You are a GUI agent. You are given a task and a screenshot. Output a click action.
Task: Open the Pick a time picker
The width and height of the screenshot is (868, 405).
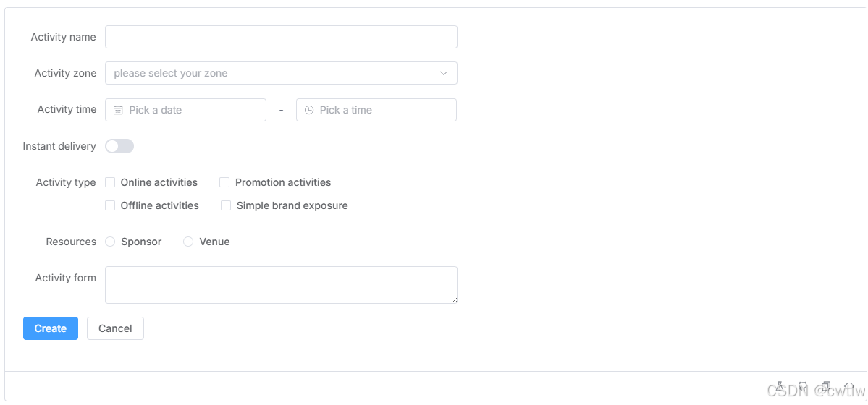pos(376,110)
